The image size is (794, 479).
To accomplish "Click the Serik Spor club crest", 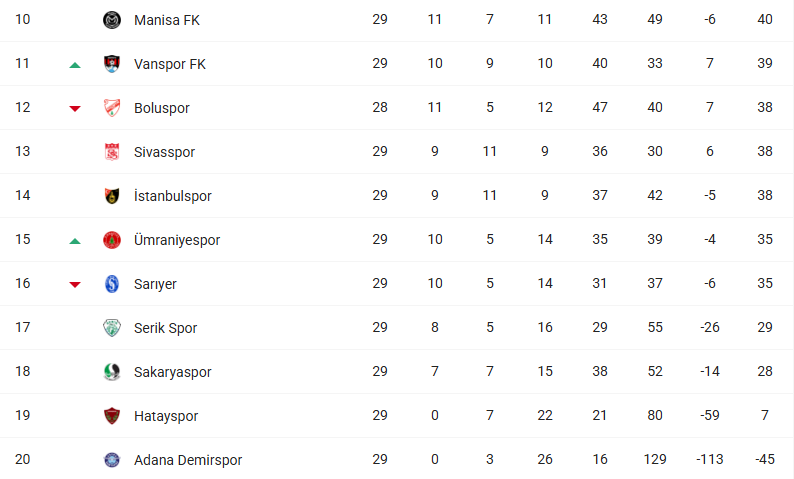I will point(111,328).
